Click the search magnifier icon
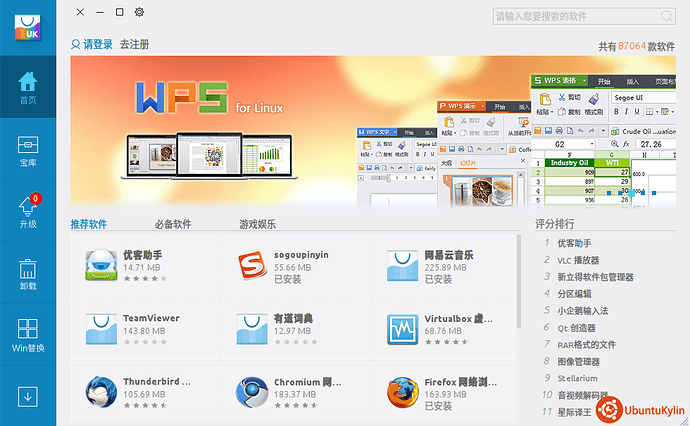690x426 pixels. pos(666,16)
